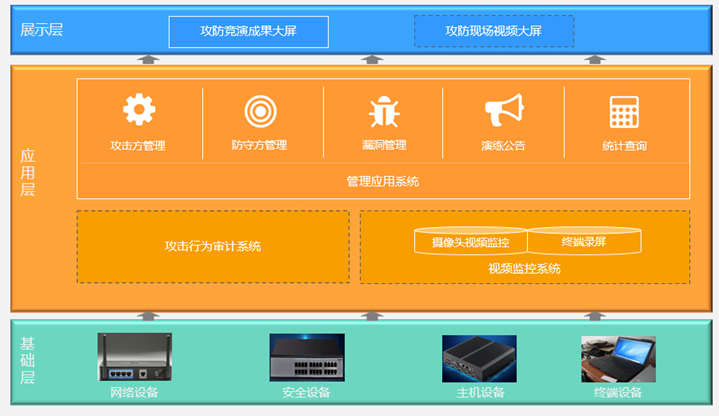
Task: Click the 网络设备 caption
Action: coord(134,393)
